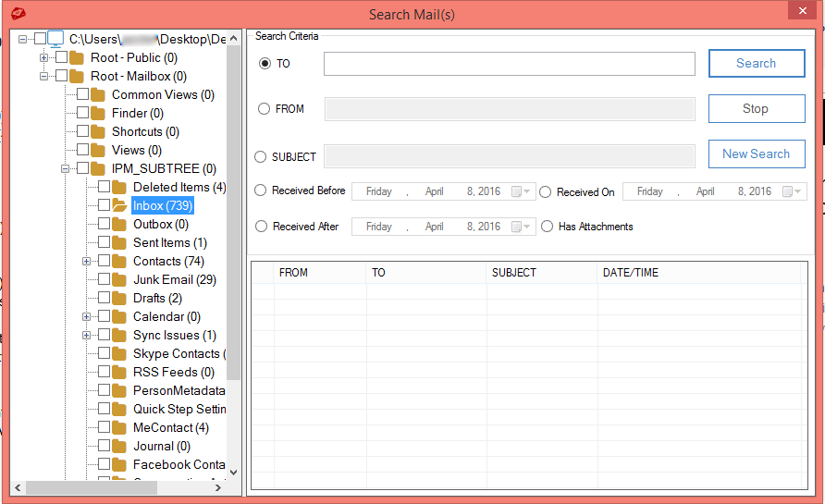Open the Received Before date dropdown
This screenshot has height=504, width=825.
click(524, 191)
